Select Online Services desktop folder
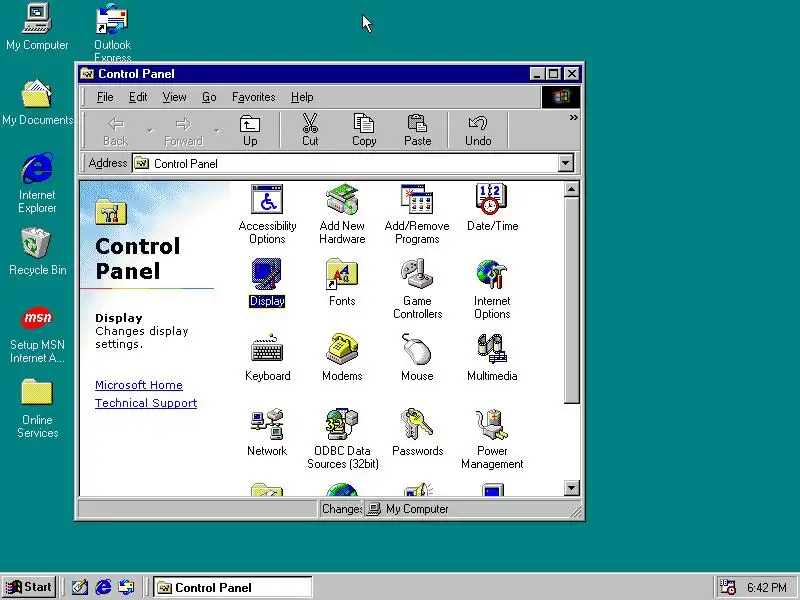The height and width of the screenshot is (600, 800). point(37,408)
